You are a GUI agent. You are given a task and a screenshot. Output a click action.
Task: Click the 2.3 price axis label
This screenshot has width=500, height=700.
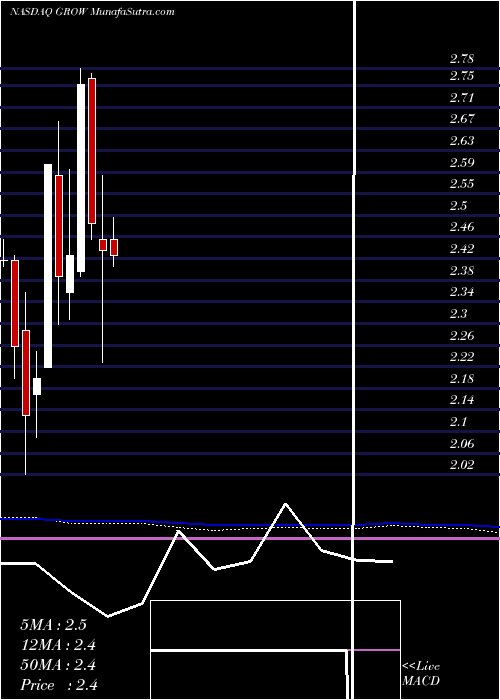[x=458, y=314]
